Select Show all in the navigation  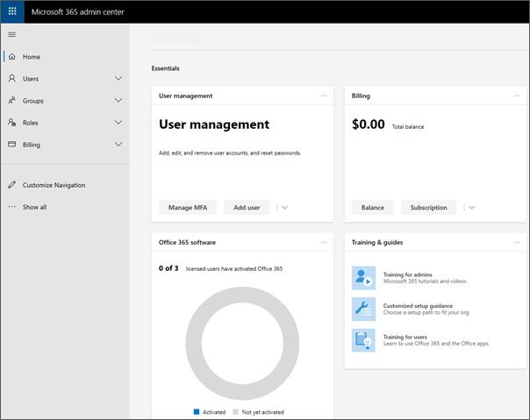pos(34,207)
